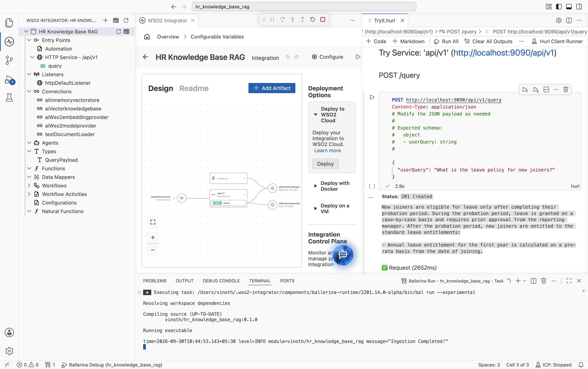Toggle the bottom panel layout
Image resolution: width=588 pixels, height=369 pixels.
click(569, 7)
